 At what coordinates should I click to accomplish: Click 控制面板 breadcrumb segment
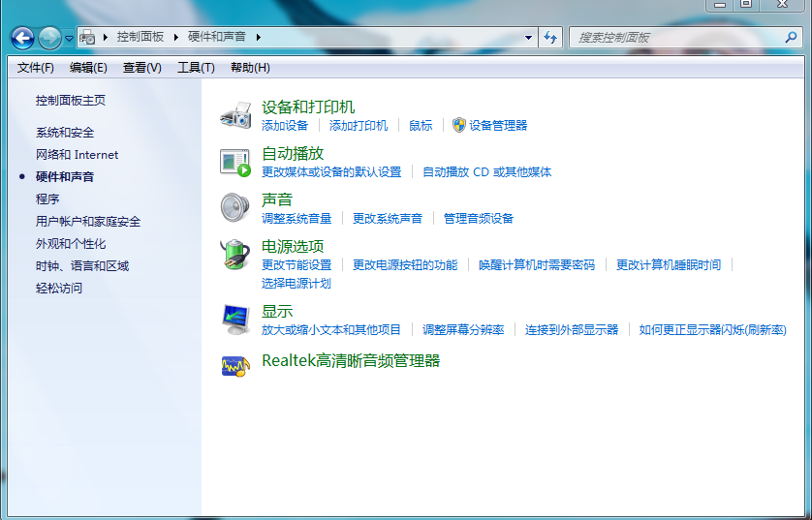coord(141,37)
